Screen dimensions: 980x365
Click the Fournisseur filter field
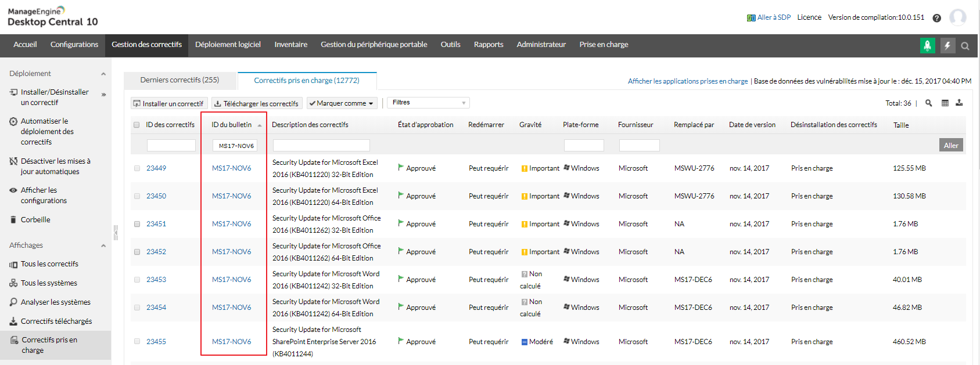640,145
